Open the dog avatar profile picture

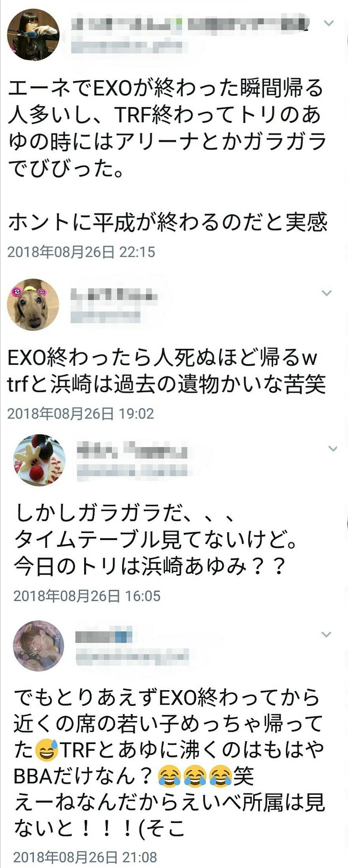click(x=33, y=305)
